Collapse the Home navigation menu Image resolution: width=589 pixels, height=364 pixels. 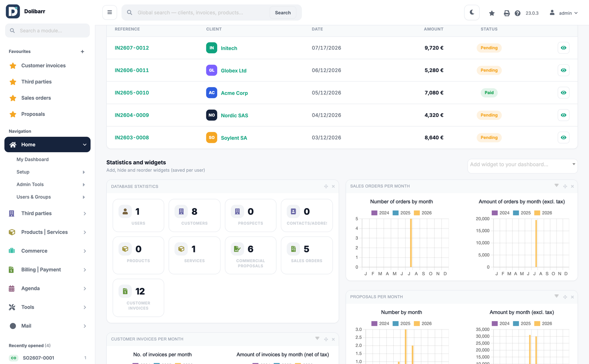(x=47, y=145)
